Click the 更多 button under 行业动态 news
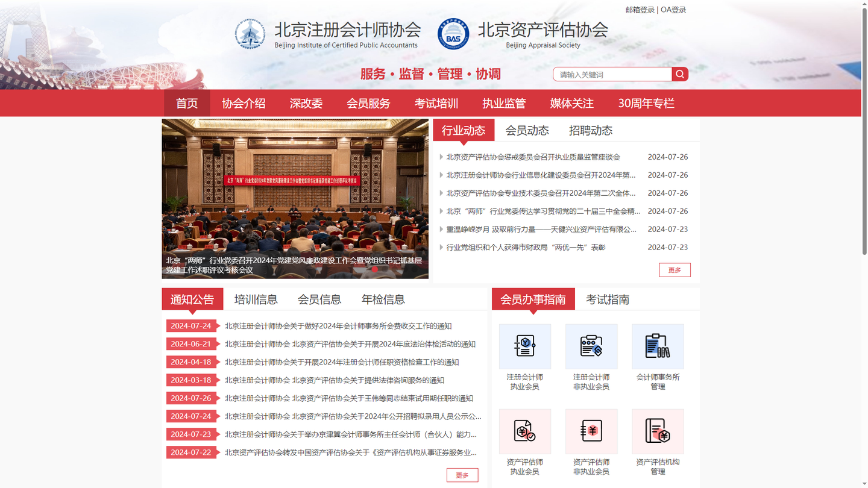The width and height of the screenshot is (868, 488). pyautogui.click(x=675, y=270)
